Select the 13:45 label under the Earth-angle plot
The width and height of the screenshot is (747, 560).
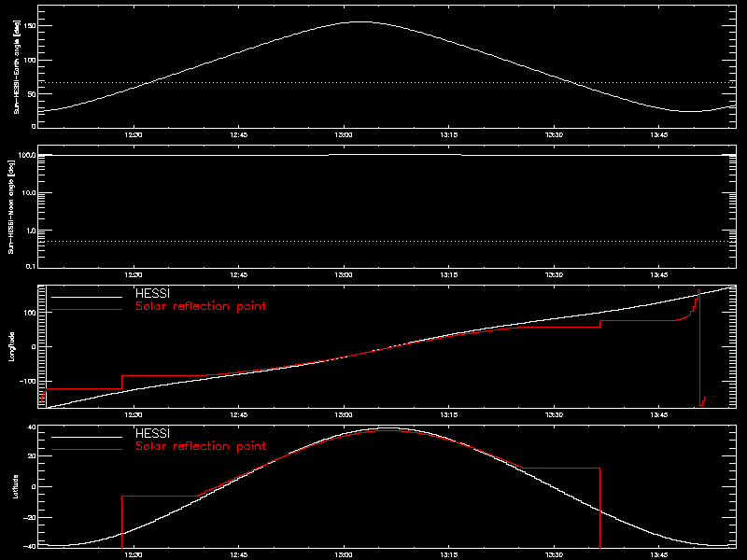[x=659, y=135]
